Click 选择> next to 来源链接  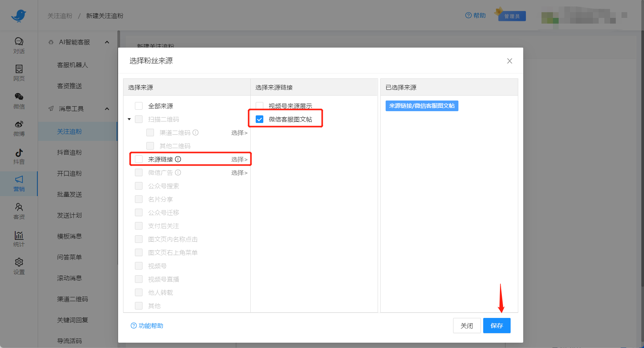239,159
